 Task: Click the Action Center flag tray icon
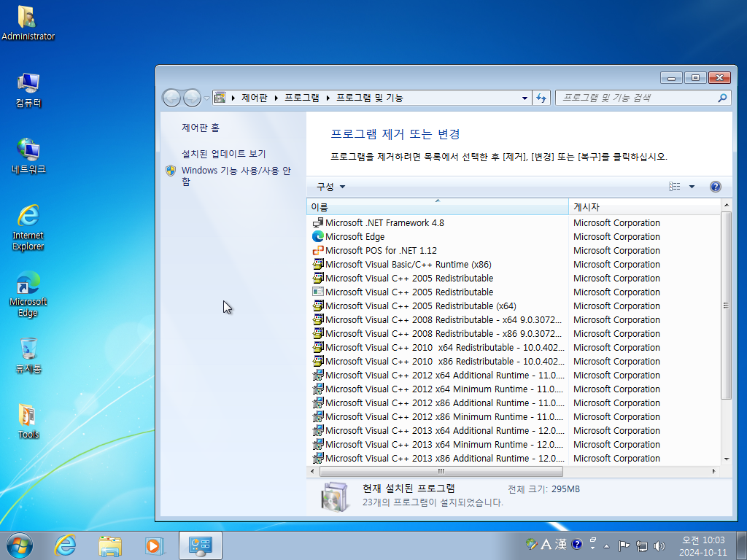[x=624, y=545]
